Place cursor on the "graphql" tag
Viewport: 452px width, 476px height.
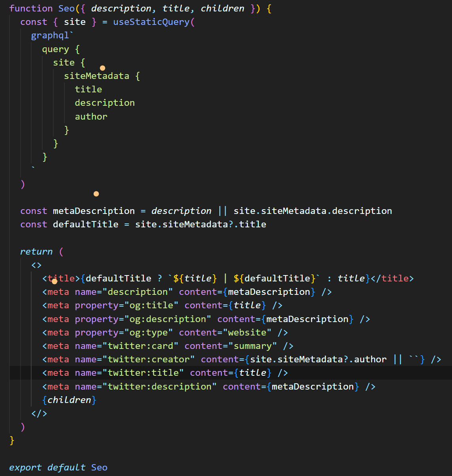click(x=50, y=36)
